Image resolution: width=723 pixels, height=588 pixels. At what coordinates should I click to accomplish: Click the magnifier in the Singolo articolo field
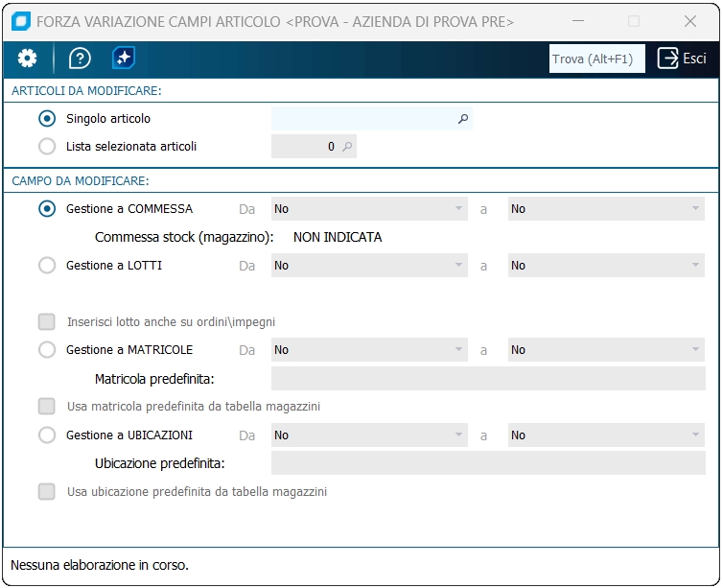463,119
